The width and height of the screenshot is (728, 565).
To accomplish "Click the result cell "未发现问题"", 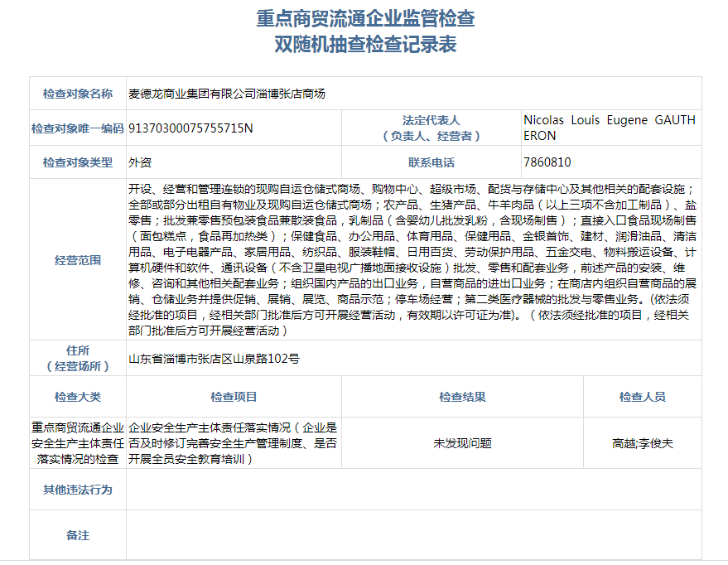I will pos(462,443).
